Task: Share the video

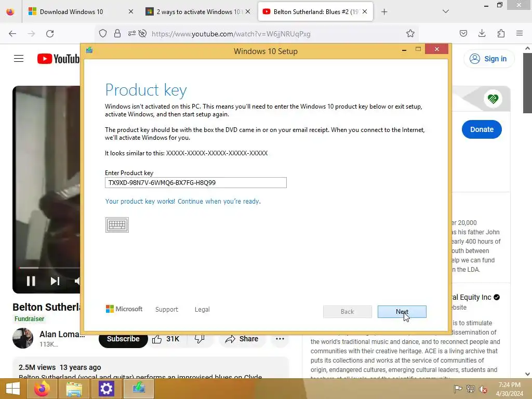Action: (x=242, y=339)
